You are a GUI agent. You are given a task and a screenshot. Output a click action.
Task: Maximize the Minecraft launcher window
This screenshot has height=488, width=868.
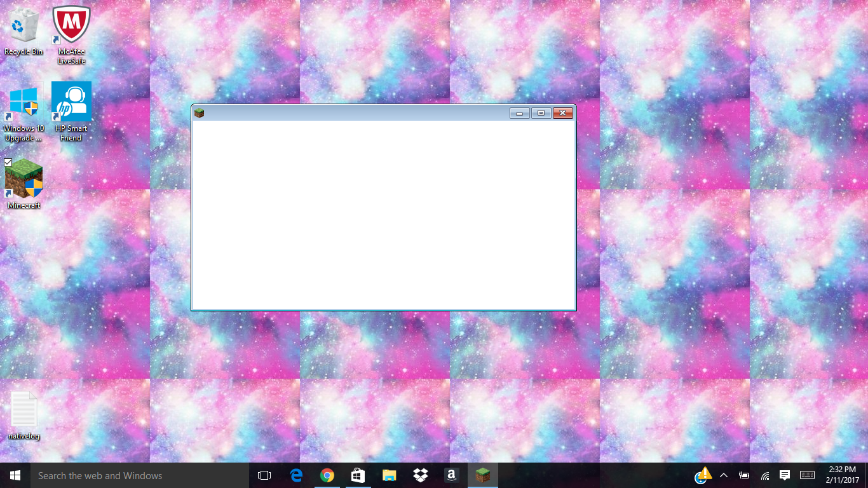(x=541, y=113)
